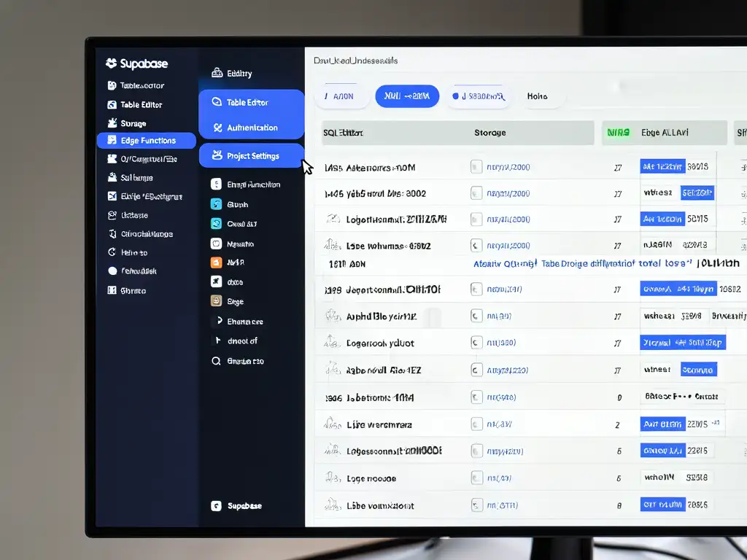Select the pill tab with the blue dot
The width and height of the screenshot is (747, 560).
(479, 96)
